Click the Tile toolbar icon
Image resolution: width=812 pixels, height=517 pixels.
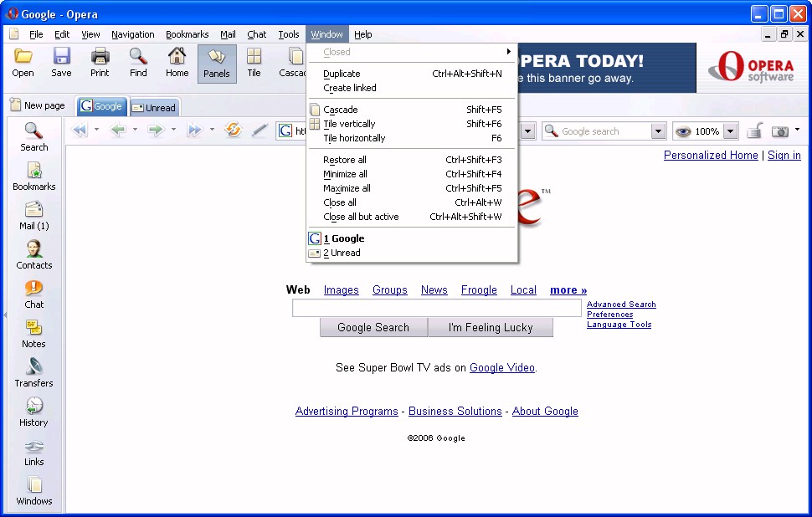click(x=254, y=56)
